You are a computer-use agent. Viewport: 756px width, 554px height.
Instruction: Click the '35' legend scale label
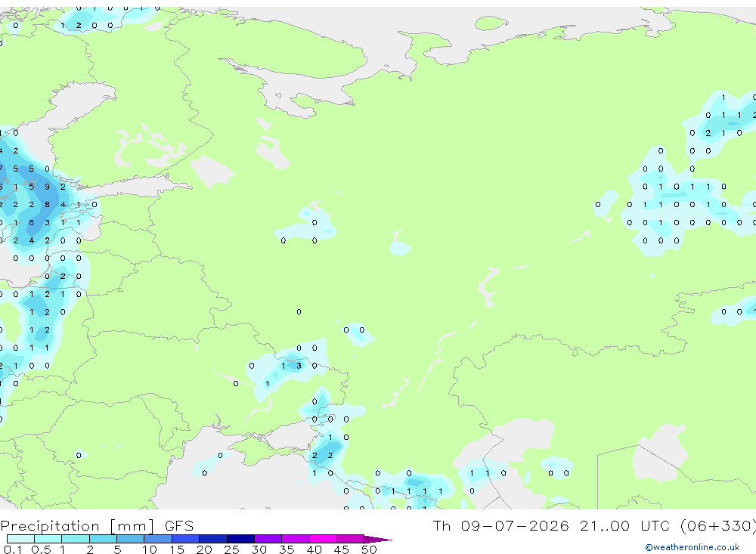click(287, 549)
